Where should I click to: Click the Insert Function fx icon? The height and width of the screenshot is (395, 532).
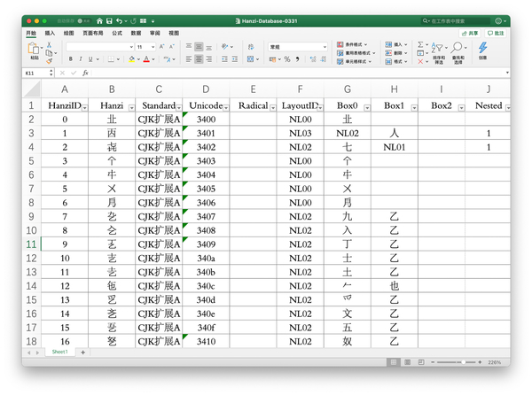tap(84, 73)
